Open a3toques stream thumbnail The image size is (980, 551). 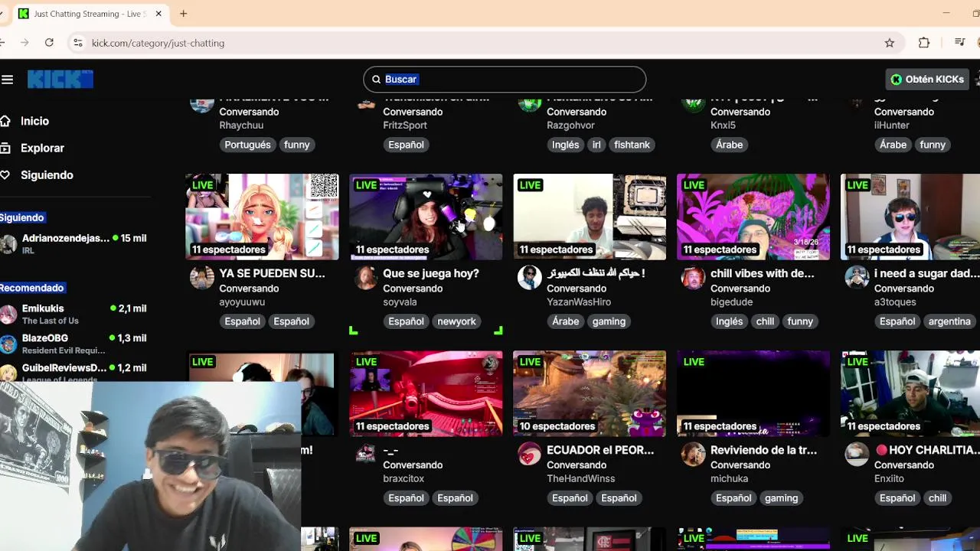tap(910, 217)
